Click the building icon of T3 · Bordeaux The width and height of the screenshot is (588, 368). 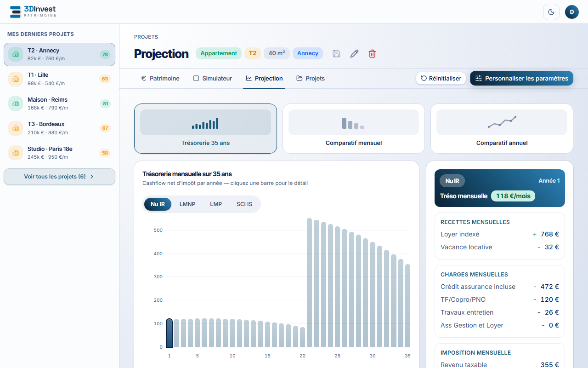tap(16, 128)
